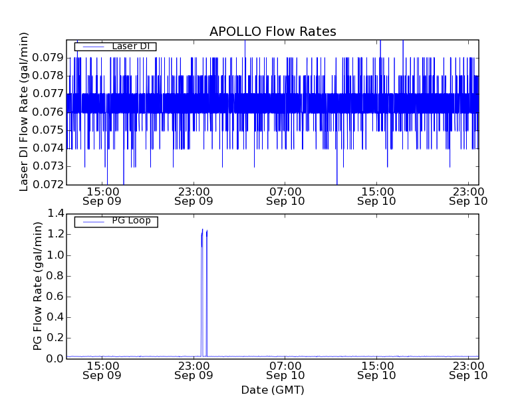
Task: Click the 'PG Flow Rate (gal/min)' axis label
Action: click(x=38, y=286)
